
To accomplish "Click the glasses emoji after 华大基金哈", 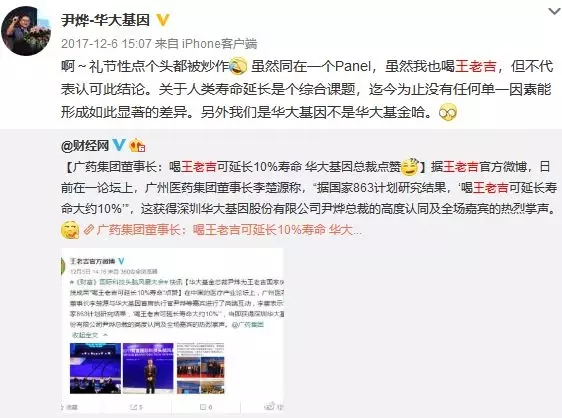I will [448, 112].
